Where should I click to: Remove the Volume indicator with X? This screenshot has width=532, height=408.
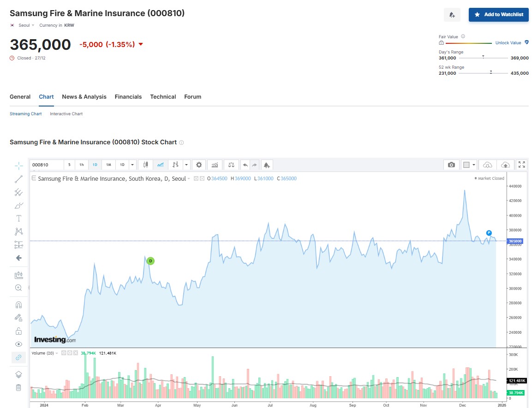pos(75,353)
